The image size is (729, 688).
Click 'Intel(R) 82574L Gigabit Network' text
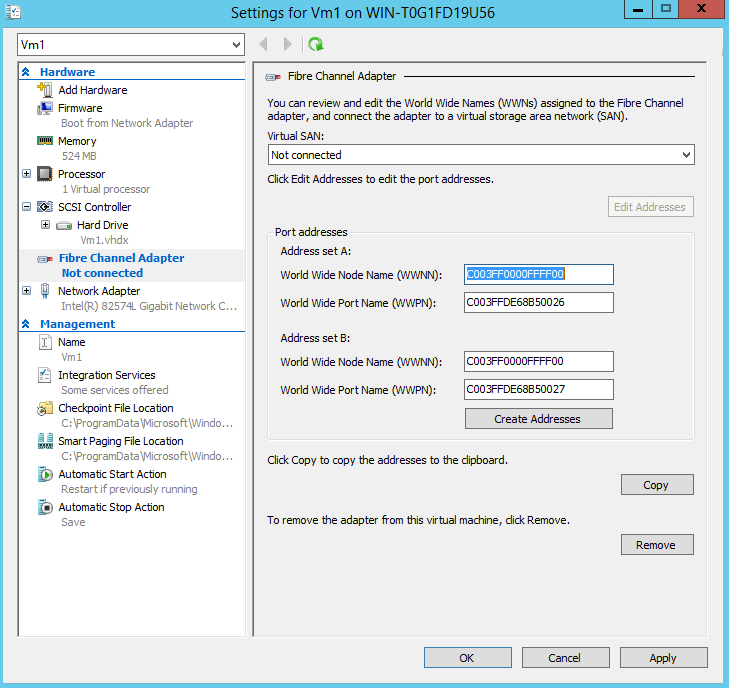pyautogui.click(x=149, y=306)
